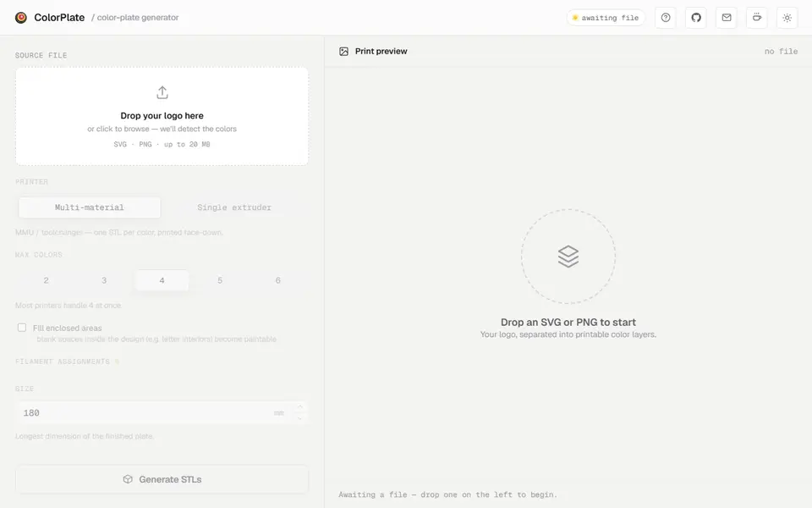812x508 pixels.
Task: Set max colors to 2
Action: [x=46, y=280]
